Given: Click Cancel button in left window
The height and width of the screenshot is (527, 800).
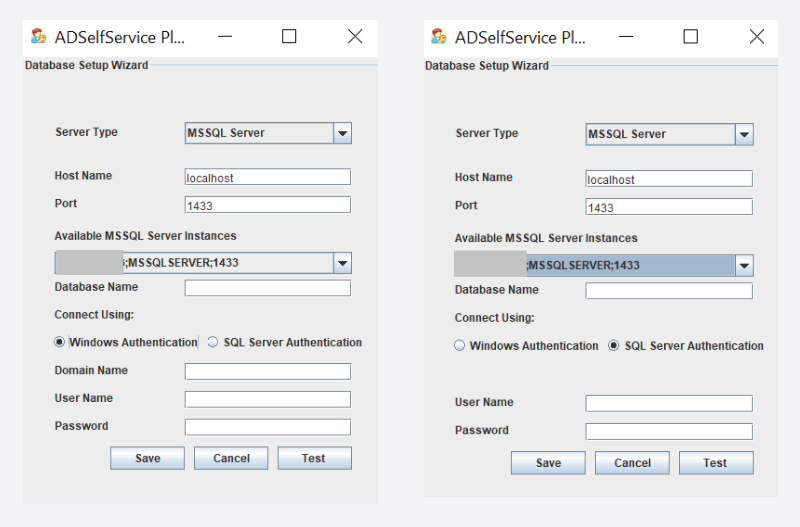Looking at the screenshot, I should click(231, 458).
